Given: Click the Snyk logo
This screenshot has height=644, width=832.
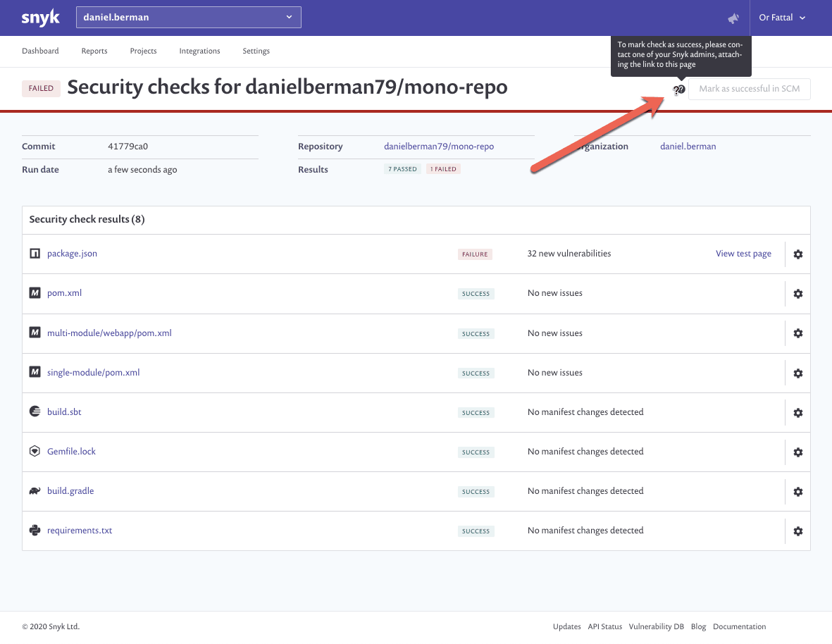Looking at the screenshot, I should pyautogui.click(x=40, y=18).
